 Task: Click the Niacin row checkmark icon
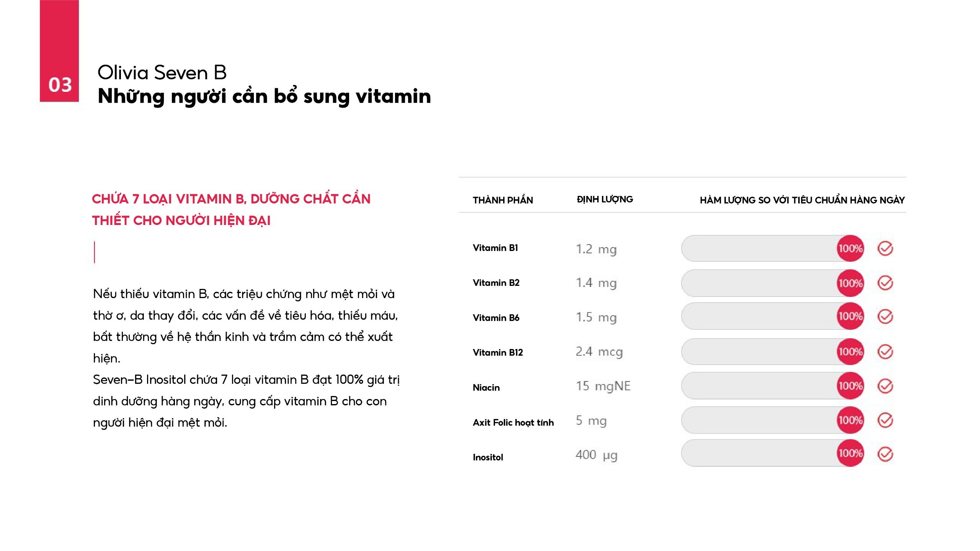[x=885, y=386]
